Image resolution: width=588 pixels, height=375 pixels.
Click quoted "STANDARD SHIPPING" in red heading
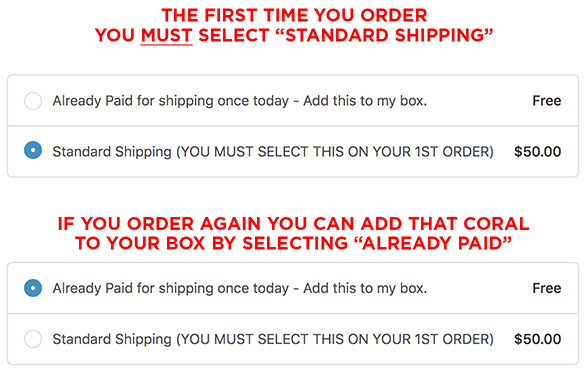384,35
